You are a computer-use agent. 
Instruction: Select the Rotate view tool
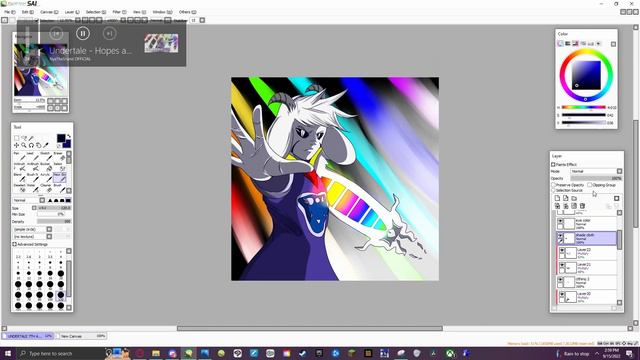point(31,145)
